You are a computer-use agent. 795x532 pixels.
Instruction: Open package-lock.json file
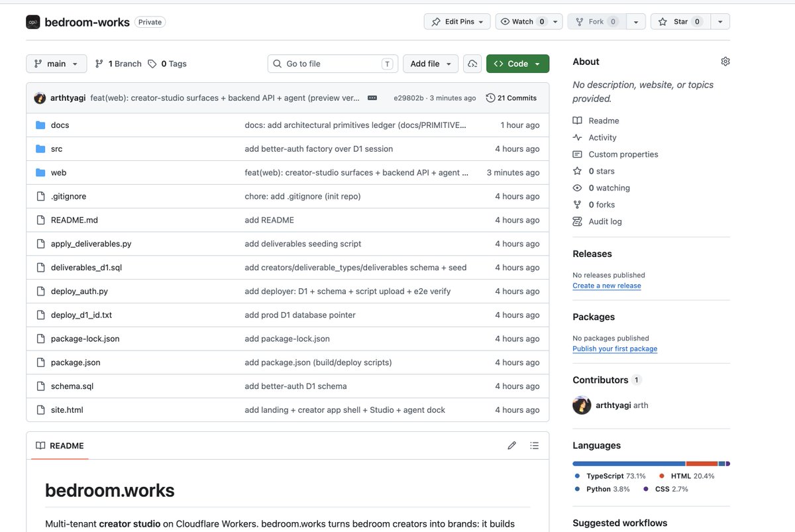pos(85,339)
